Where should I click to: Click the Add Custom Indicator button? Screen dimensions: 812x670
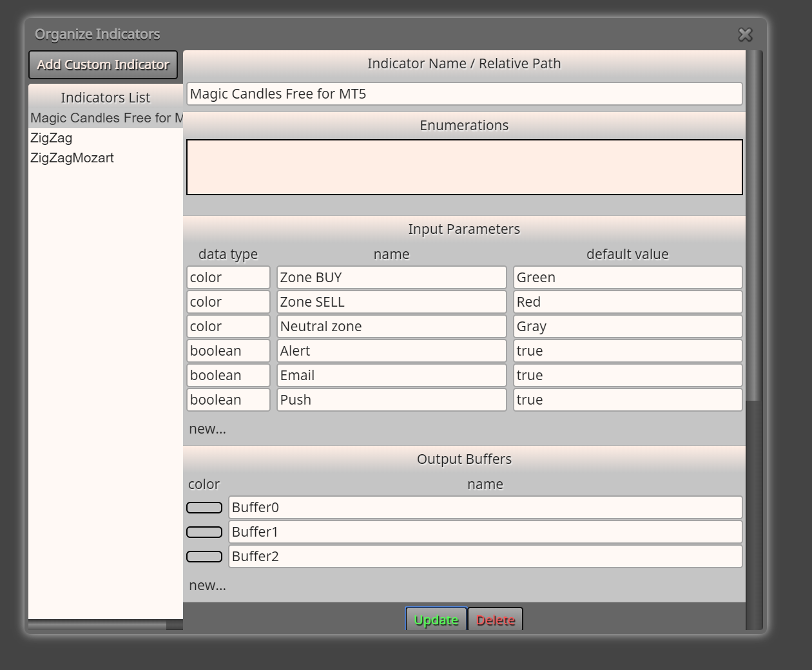[103, 65]
